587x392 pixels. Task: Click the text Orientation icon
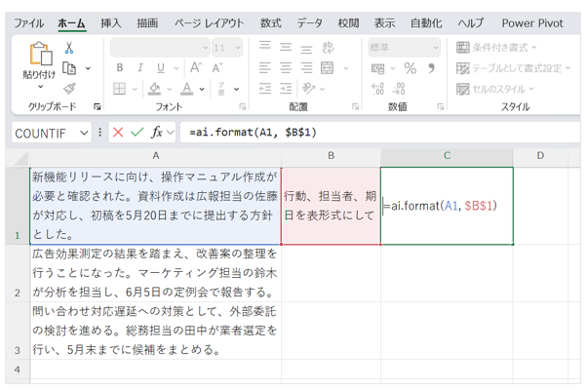click(x=308, y=89)
